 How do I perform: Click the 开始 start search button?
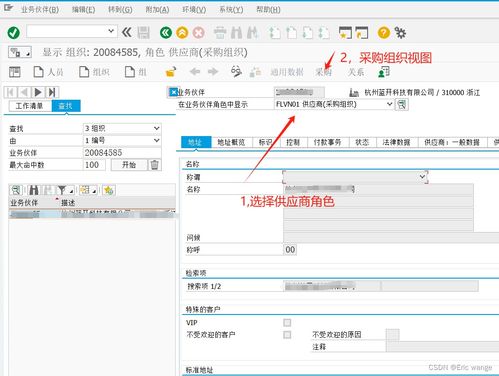(x=129, y=165)
